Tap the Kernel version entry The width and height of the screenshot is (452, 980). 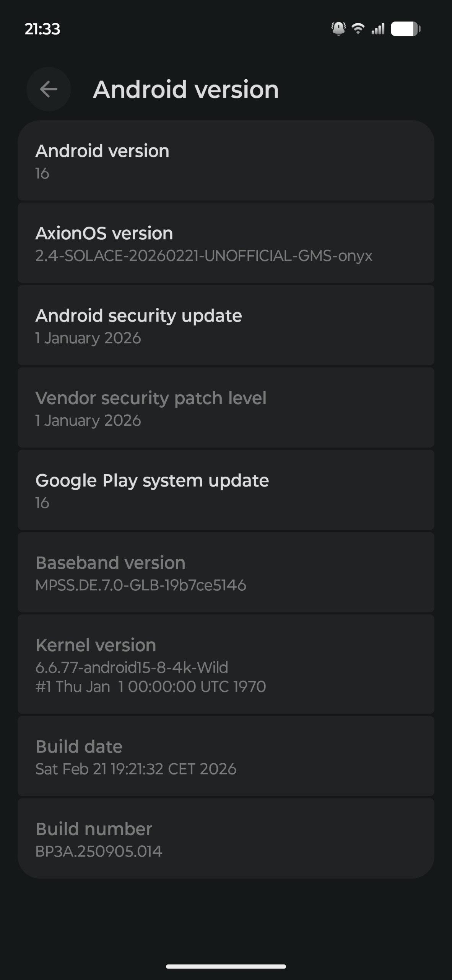[x=226, y=665]
